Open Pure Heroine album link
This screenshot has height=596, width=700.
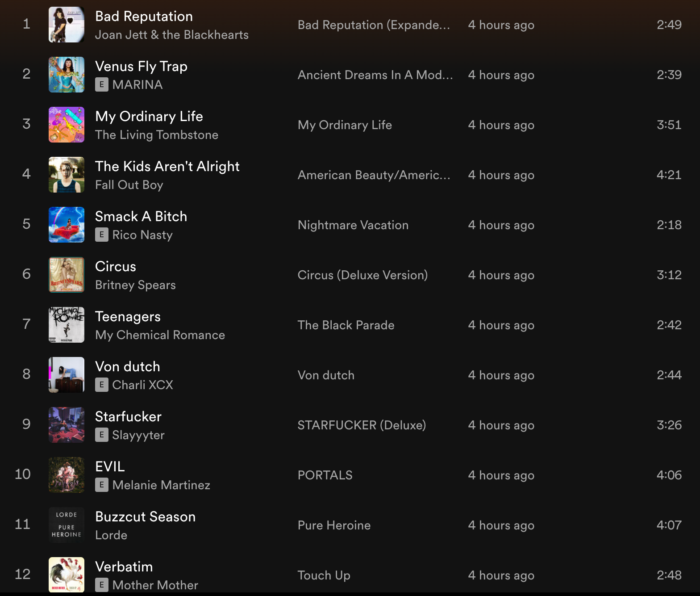point(334,525)
